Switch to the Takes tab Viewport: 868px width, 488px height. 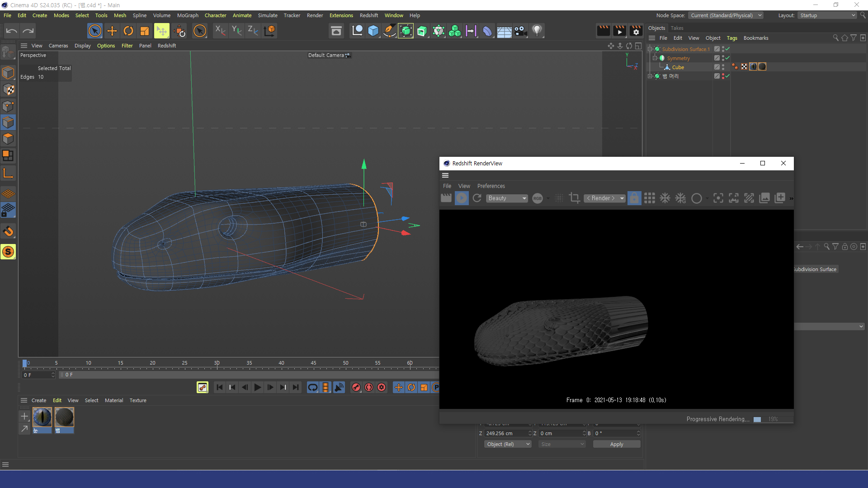(677, 28)
